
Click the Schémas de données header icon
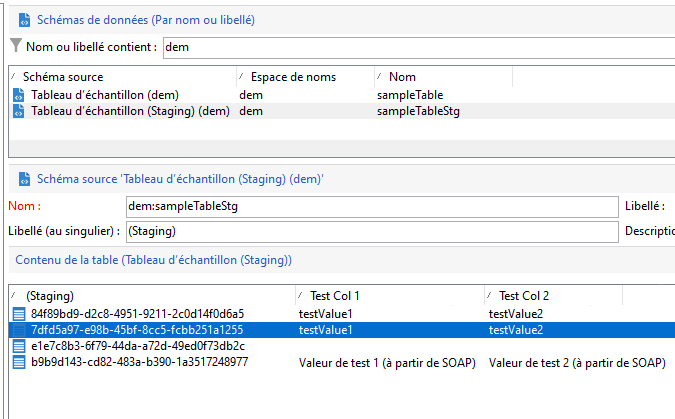click(x=24, y=20)
